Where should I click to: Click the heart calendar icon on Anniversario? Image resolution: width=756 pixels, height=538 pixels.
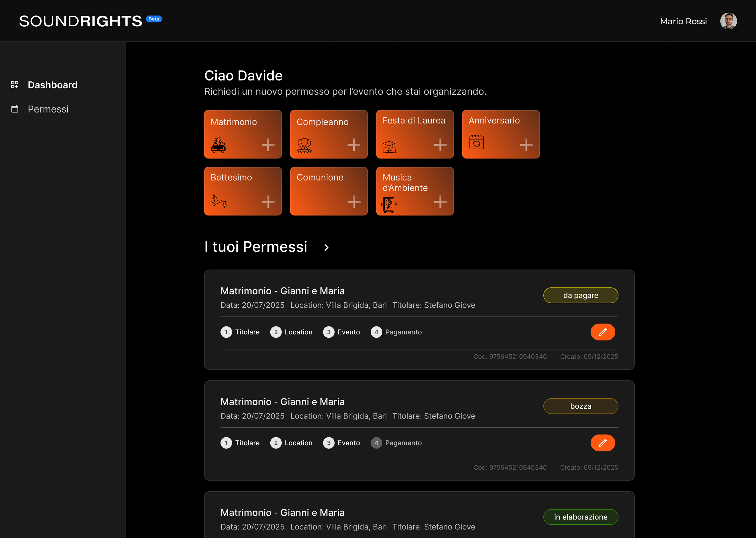tap(476, 142)
